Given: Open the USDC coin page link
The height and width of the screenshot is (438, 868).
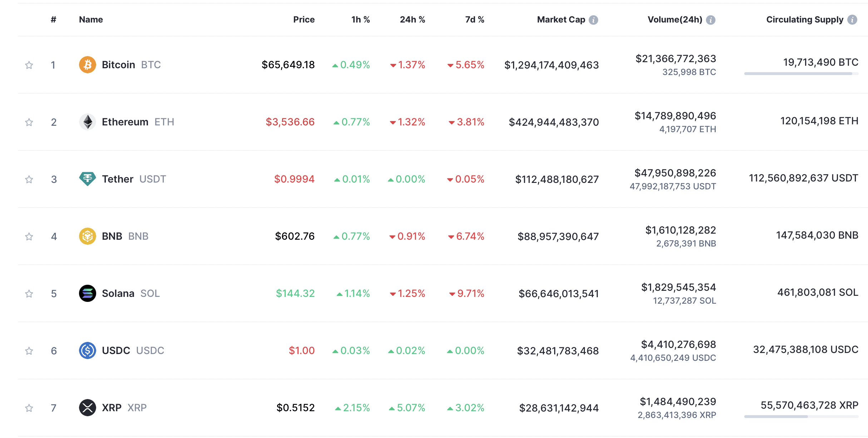Looking at the screenshot, I should pos(133,350).
